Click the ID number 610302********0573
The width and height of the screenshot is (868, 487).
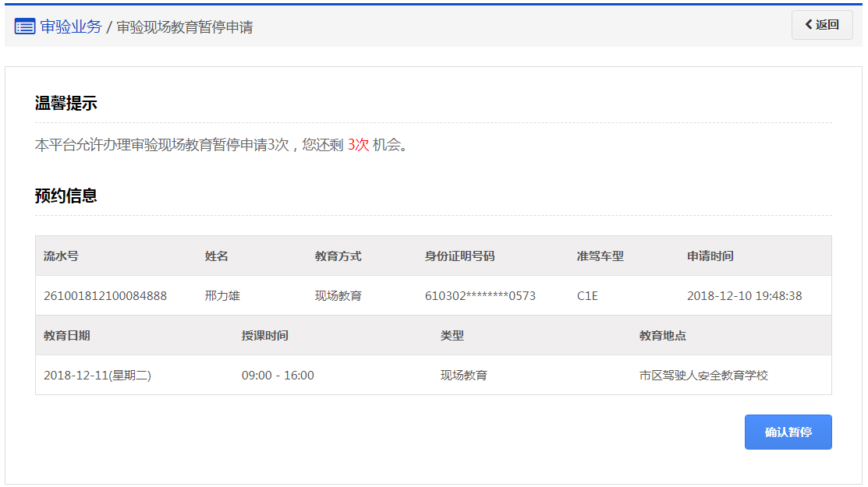point(480,296)
